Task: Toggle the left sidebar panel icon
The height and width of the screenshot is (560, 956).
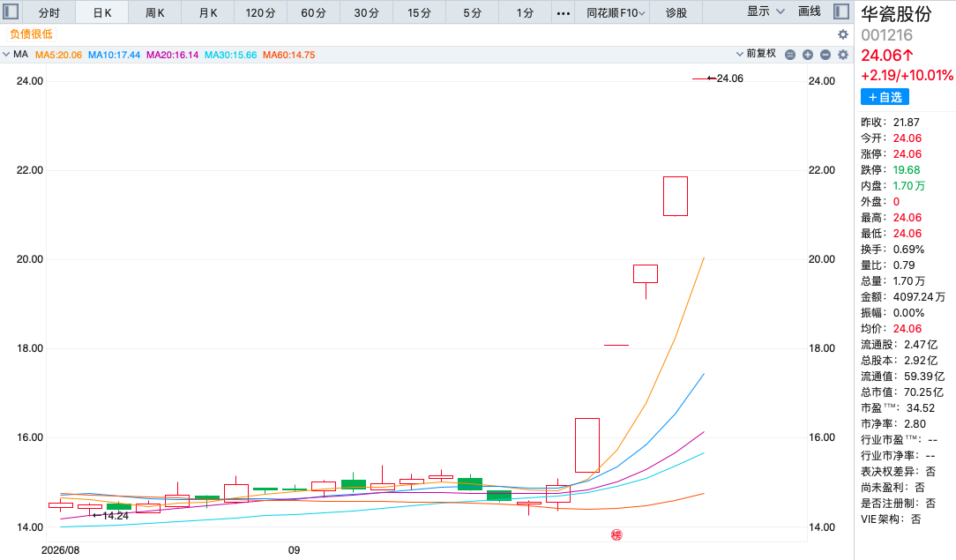Action: click(x=11, y=11)
